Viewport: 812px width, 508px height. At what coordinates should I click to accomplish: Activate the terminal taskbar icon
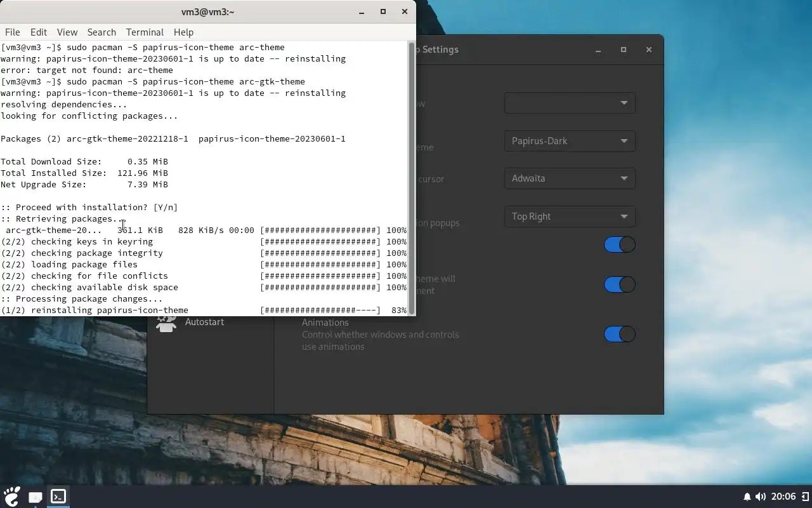coord(58,497)
